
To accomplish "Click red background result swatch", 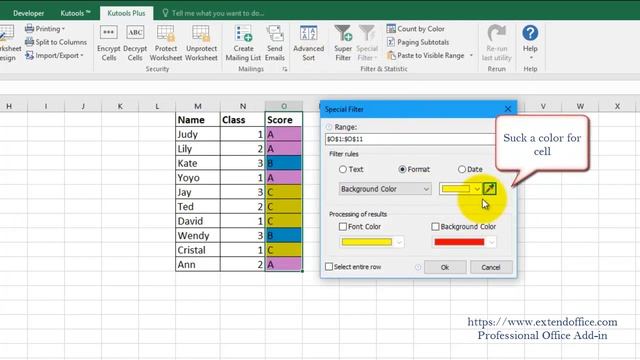I will click(x=459, y=242).
